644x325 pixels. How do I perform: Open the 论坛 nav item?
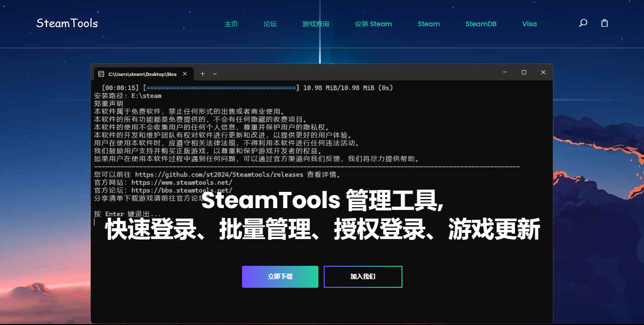tap(270, 24)
